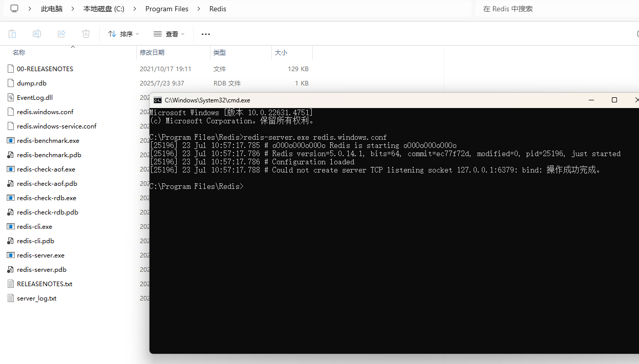Select the file name dump.rdb
The image size is (639, 364).
(x=32, y=83)
